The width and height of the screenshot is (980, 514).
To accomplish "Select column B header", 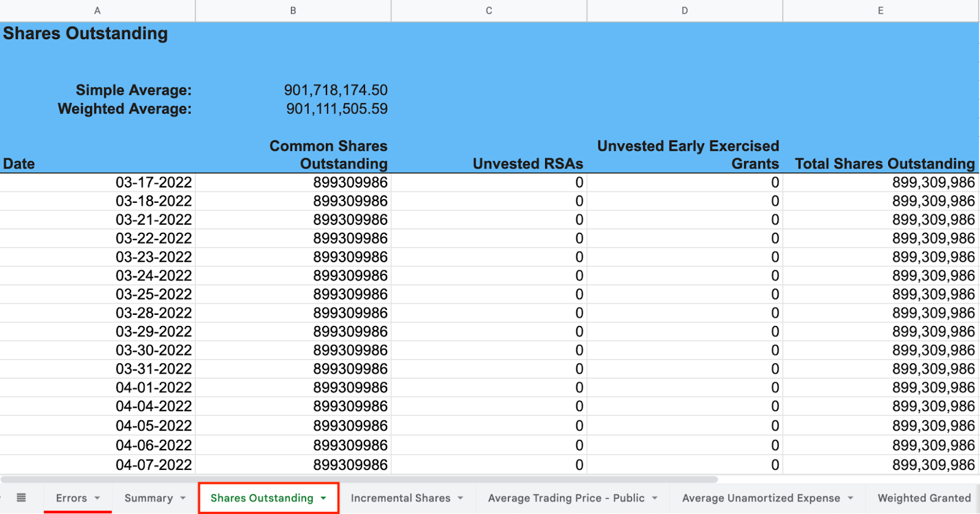I will click(293, 10).
